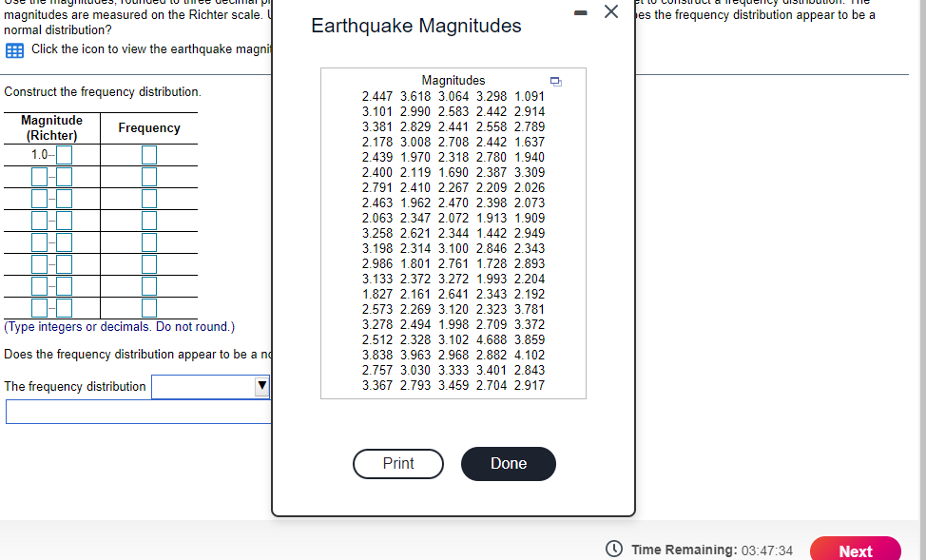Minimize the Earthquake Magnitudes dialog

(x=580, y=12)
